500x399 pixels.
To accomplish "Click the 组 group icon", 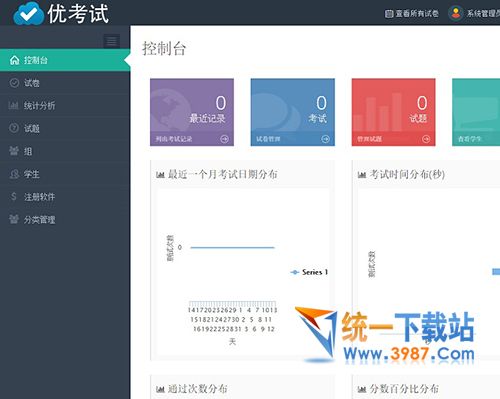I will click(14, 151).
